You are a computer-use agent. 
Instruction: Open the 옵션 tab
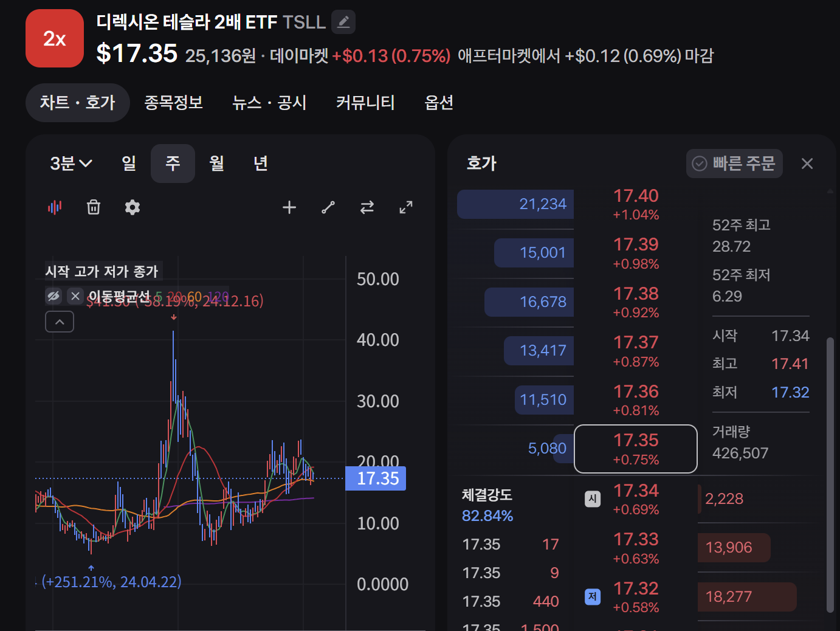tap(439, 103)
